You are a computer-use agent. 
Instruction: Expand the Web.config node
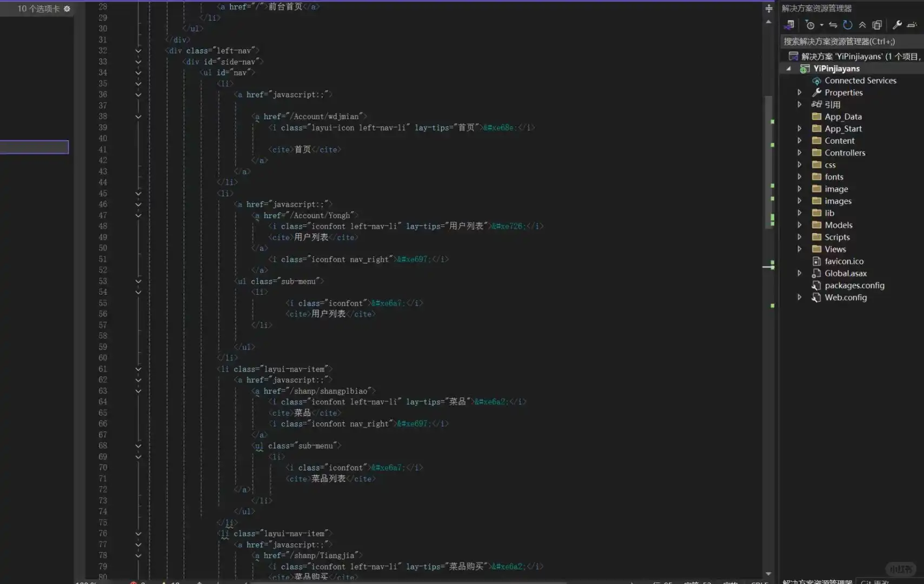click(800, 297)
